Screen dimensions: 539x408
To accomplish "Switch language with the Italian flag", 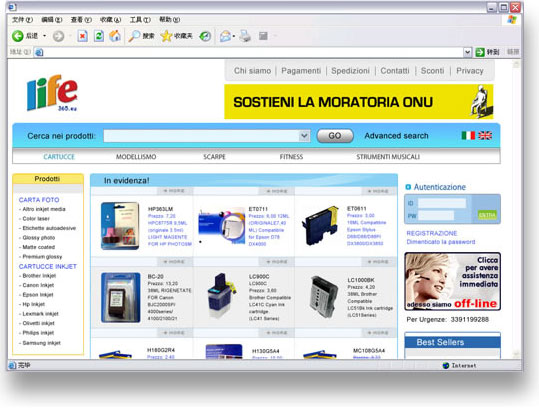I will [468, 135].
